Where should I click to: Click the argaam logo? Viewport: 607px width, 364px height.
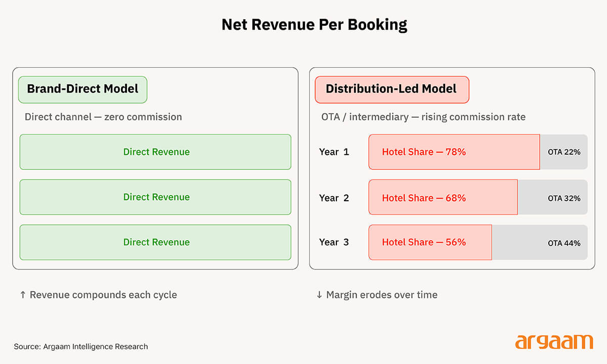[x=554, y=342]
